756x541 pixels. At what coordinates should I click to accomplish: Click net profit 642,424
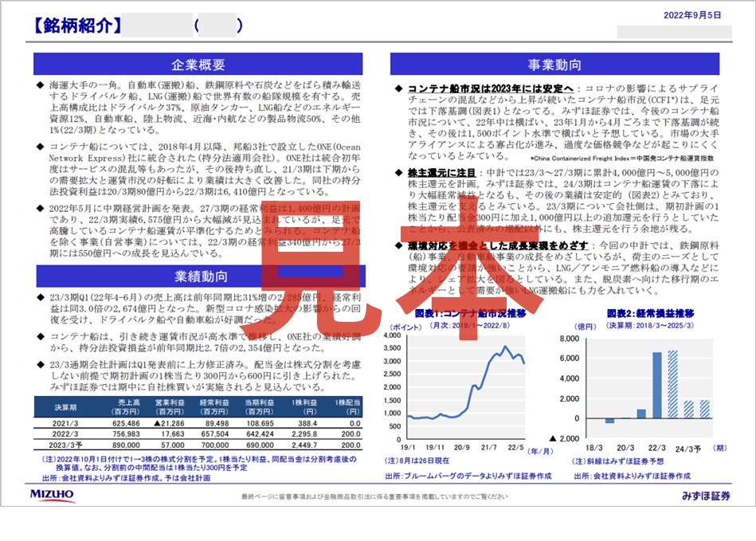click(x=260, y=434)
